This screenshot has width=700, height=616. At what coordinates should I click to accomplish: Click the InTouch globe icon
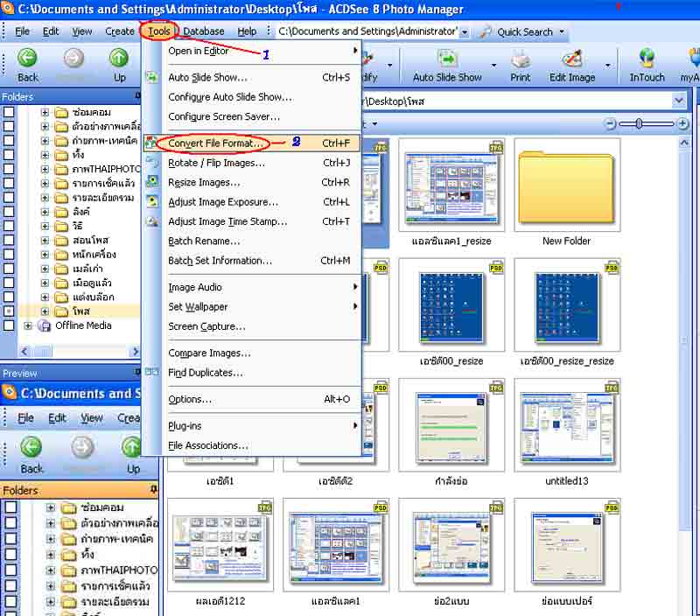647,58
